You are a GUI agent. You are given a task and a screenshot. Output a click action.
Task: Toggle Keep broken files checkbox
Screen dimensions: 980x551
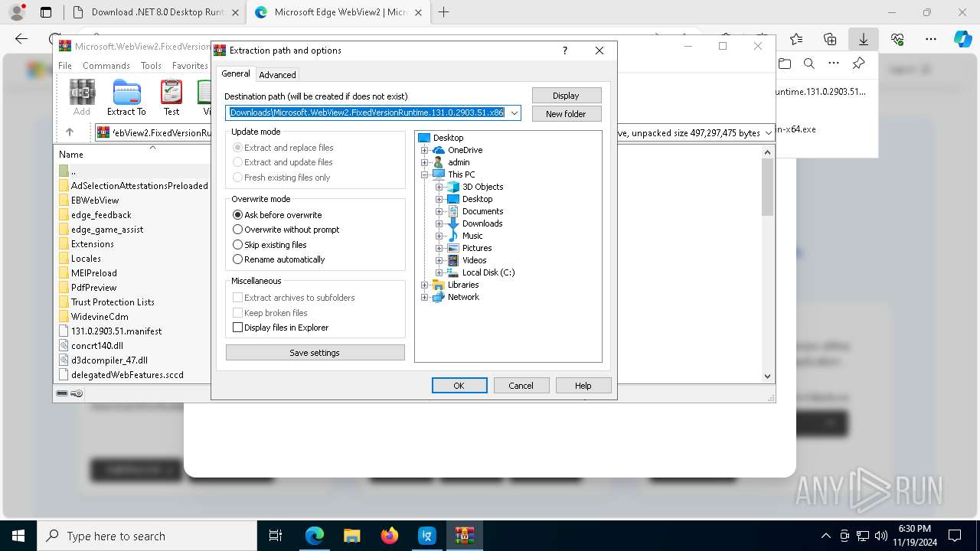[x=270, y=313]
